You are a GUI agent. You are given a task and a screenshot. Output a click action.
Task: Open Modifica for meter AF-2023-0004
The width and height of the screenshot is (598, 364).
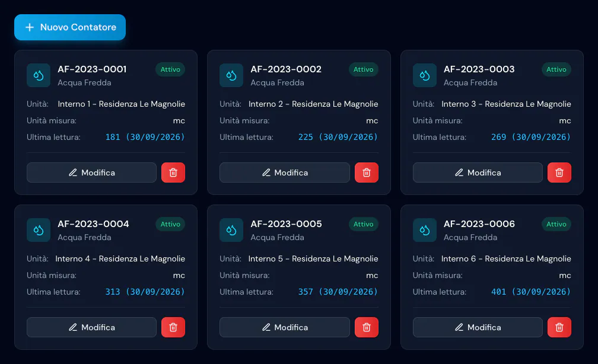pyautogui.click(x=91, y=327)
